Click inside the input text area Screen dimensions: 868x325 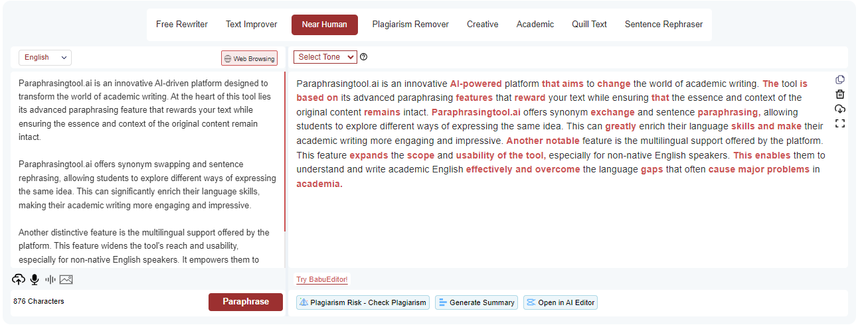click(x=147, y=170)
